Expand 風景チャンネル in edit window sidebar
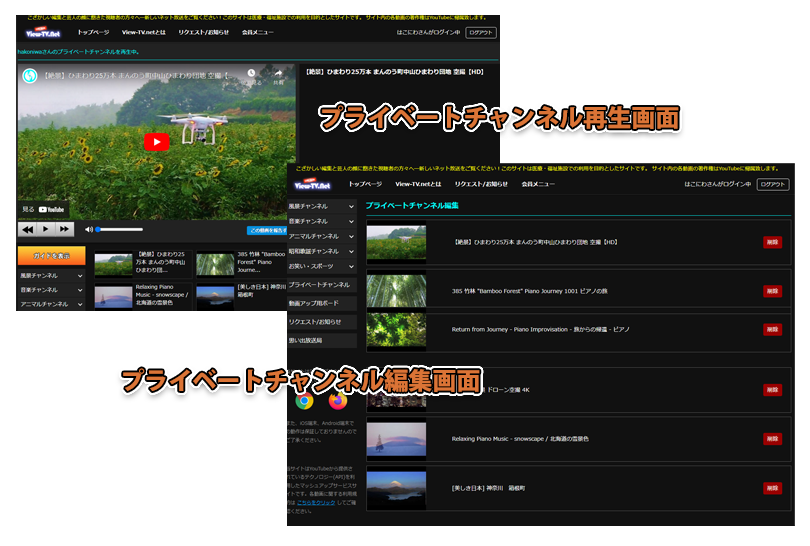Screen dimensions: 810x546 322,206
